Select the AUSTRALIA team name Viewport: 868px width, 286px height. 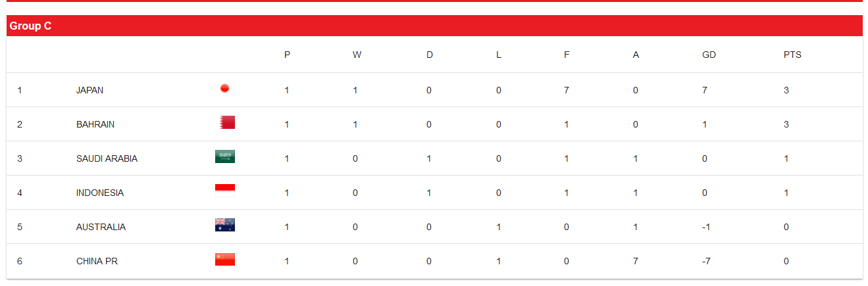click(x=101, y=227)
